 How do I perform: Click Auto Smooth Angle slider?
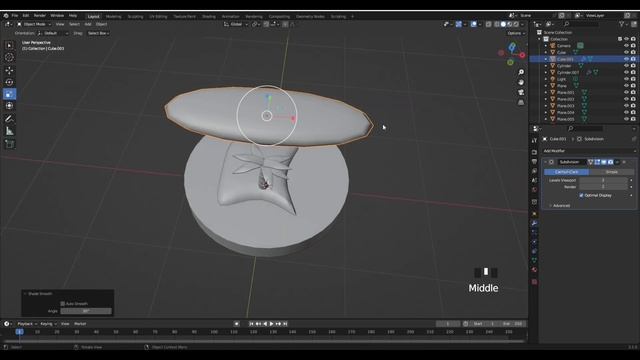point(86,311)
